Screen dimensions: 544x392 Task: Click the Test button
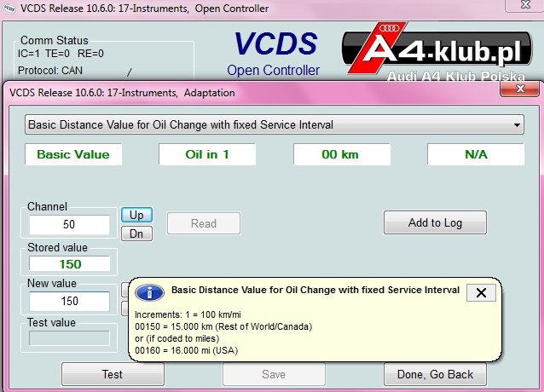[113, 374]
